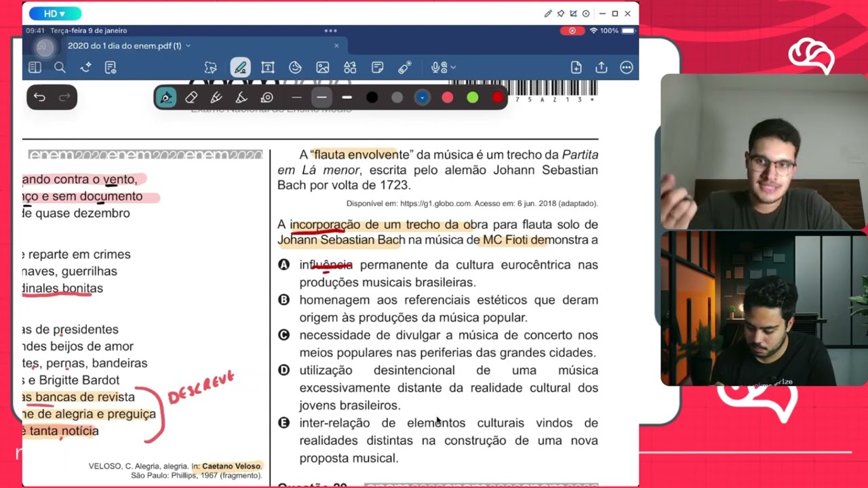Choose the thickest stroke width
The width and height of the screenshot is (868, 488).
pyautogui.click(x=347, y=98)
